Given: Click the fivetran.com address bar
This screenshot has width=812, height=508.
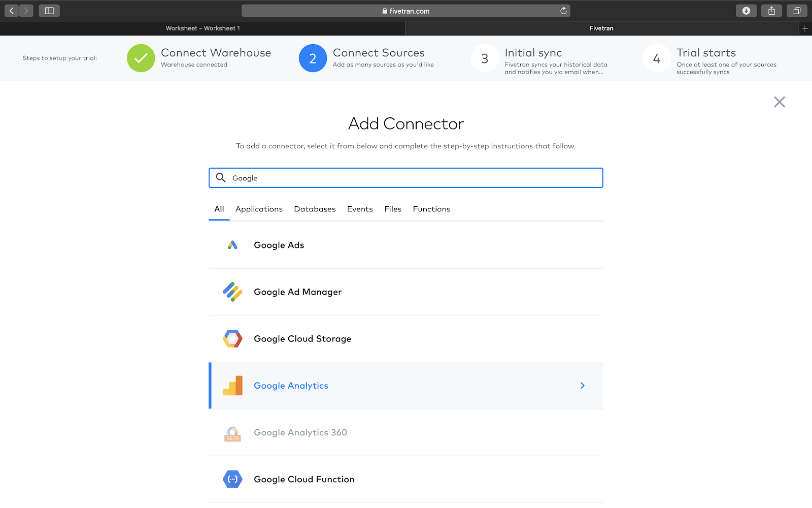Looking at the screenshot, I should (406, 11).
